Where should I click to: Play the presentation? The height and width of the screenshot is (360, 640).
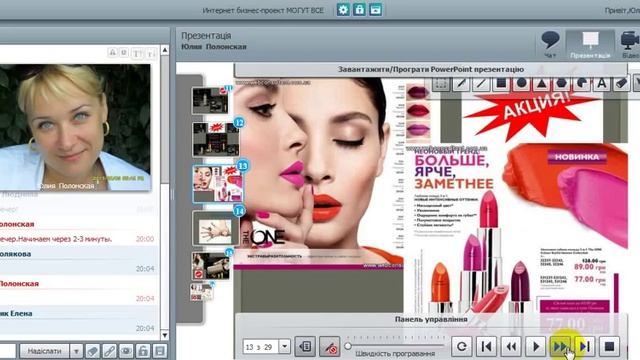tap(536, 347)
